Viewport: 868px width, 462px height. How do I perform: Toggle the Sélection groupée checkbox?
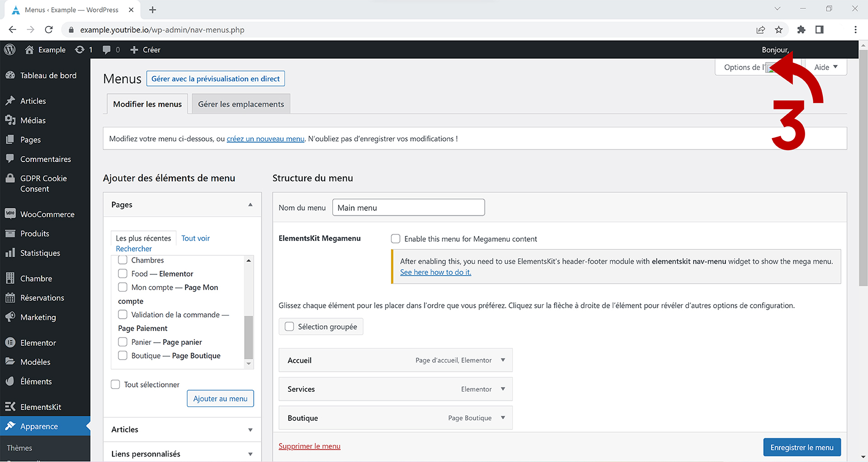point(289,326)
